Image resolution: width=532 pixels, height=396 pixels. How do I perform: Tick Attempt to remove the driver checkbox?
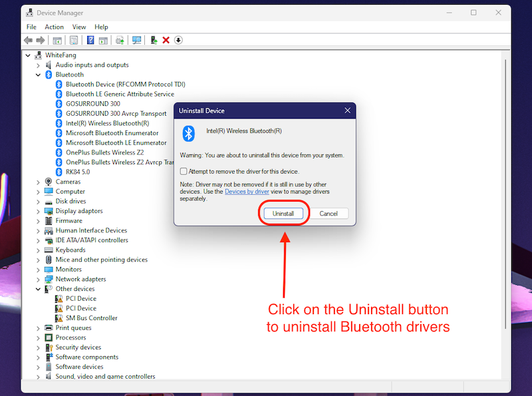184,171
